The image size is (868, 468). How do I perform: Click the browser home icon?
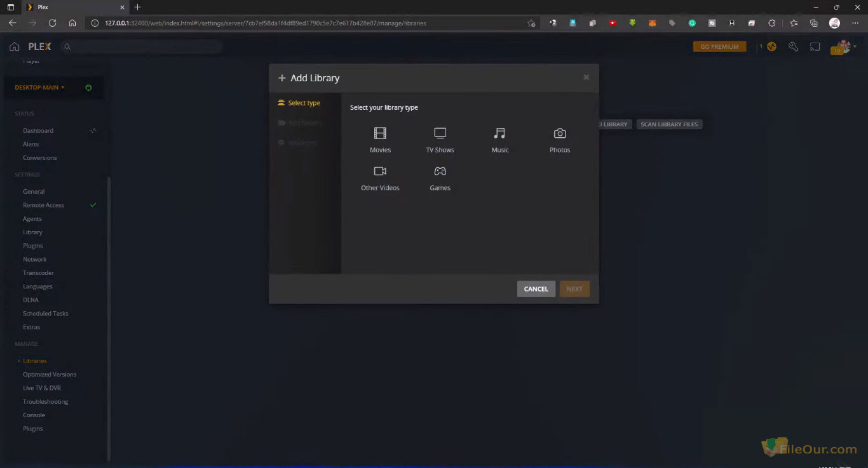[x=72, y=23]
